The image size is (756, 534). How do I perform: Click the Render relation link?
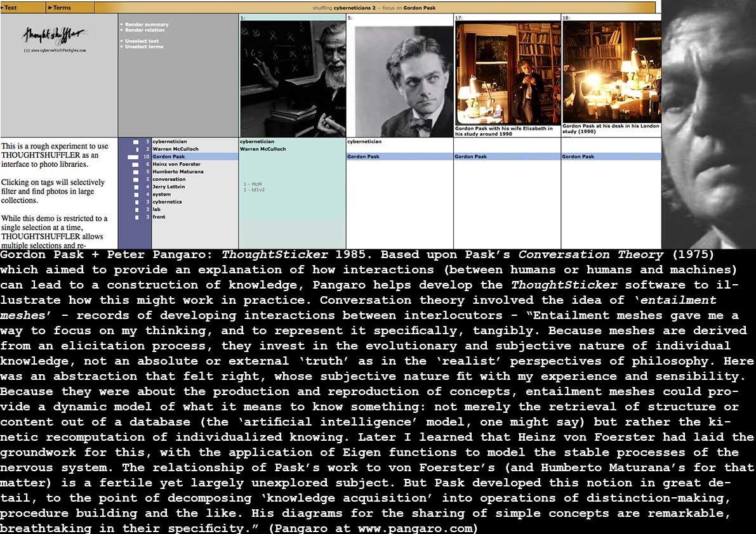coord(147,30)
